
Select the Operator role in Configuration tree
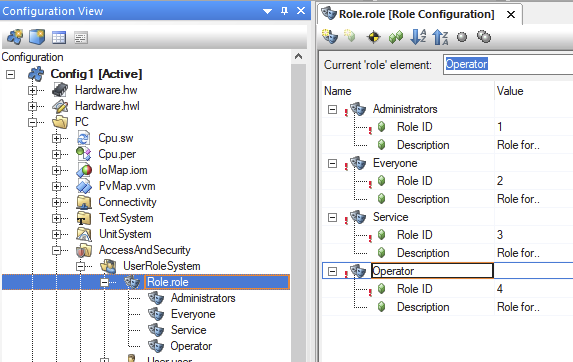click(x=191, y=346)
